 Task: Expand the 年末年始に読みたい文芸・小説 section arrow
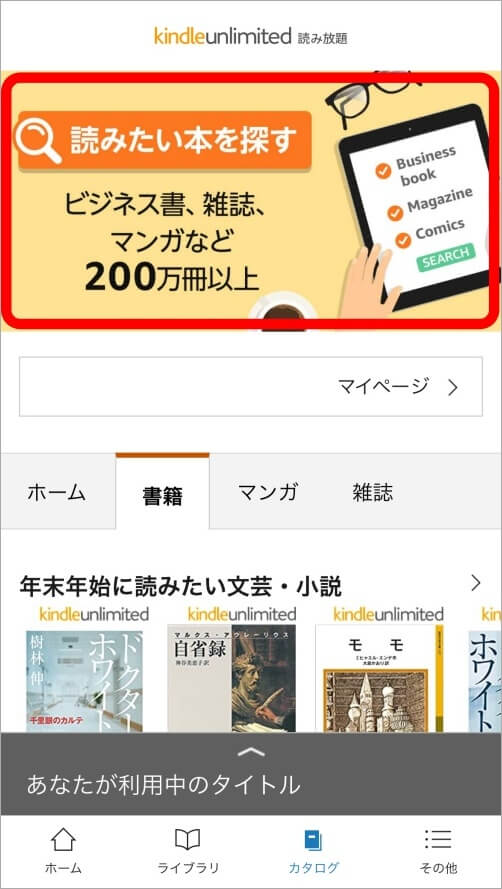tap(475, 583)
